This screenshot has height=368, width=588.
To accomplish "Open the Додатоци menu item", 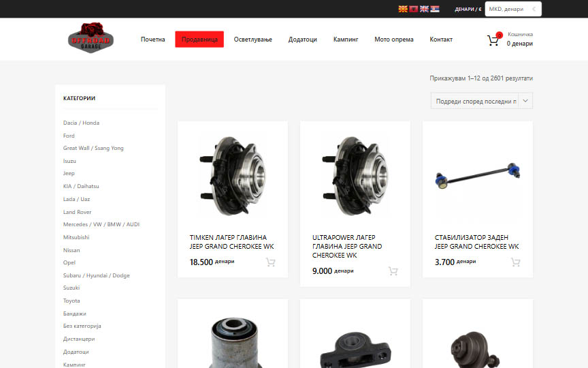I will [303, 40].
